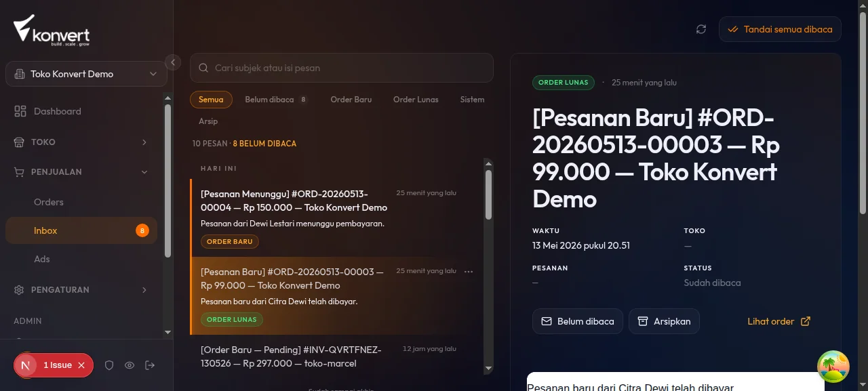Click the Dashboard grid icon
The width and height of the screenshot is (868, 391).
tap(20, 111)
